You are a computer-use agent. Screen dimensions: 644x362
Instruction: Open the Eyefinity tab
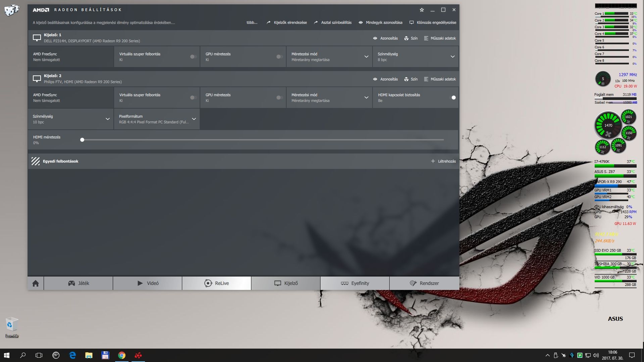tap(355, 283)
